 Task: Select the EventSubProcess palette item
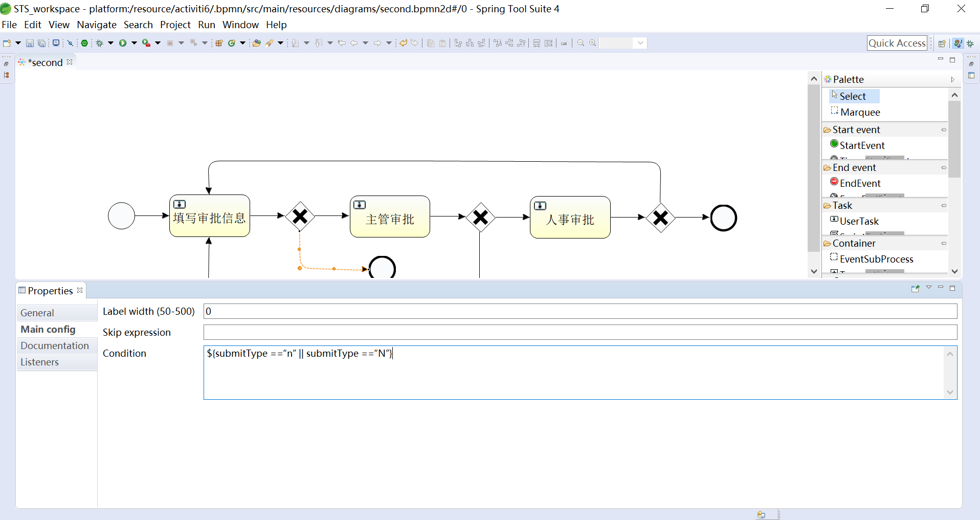pos(872,258)
